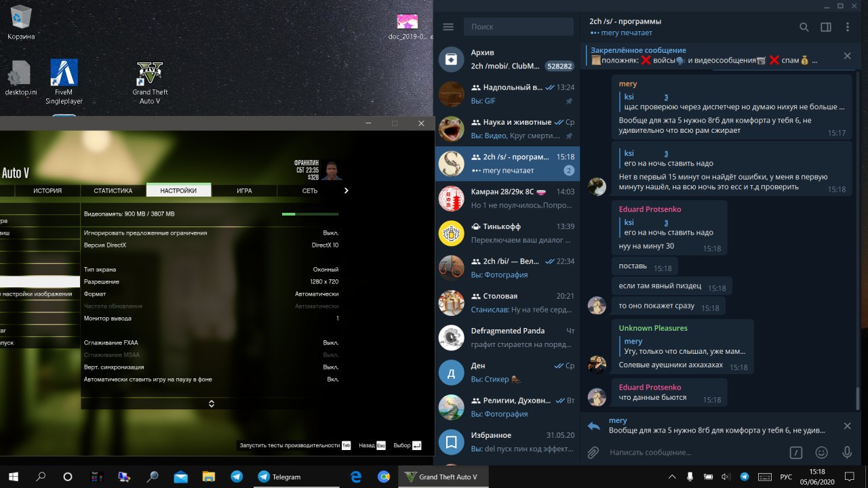Click Unknown Pleasures sender name

point(653,328)
